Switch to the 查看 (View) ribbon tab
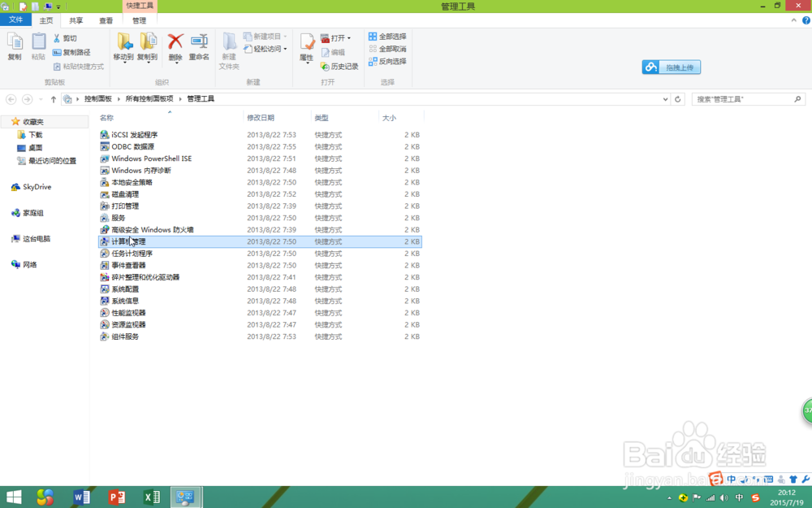 (106, 20)
